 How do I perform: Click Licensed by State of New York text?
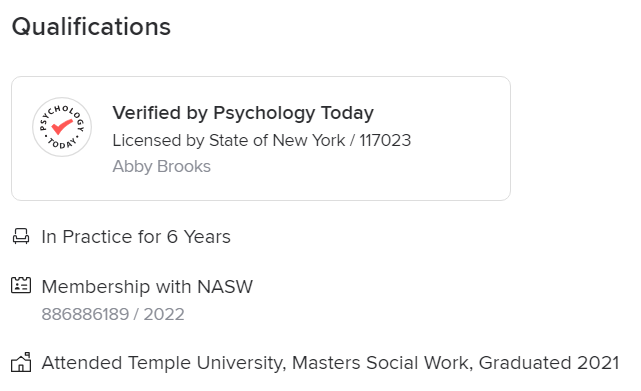[229, 140]
